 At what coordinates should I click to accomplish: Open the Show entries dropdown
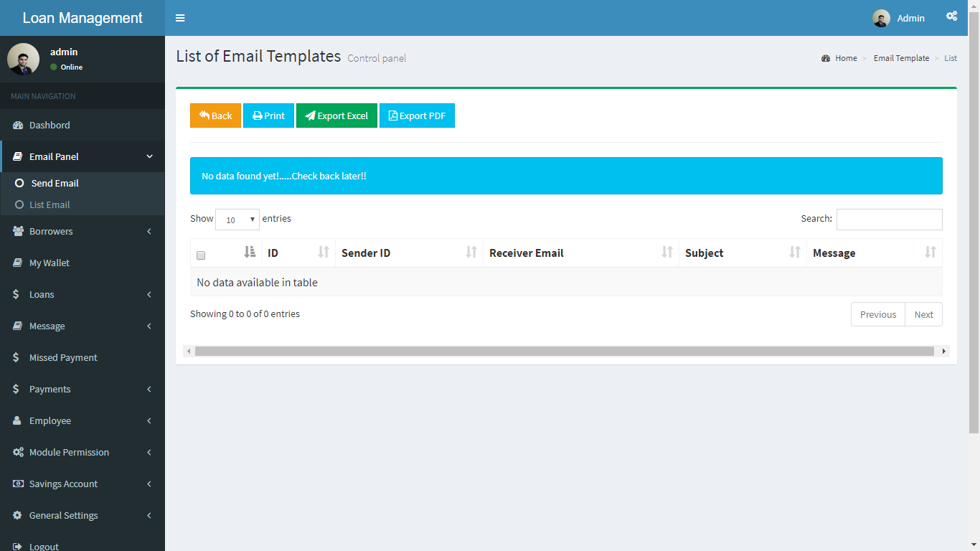pos(237,220)
